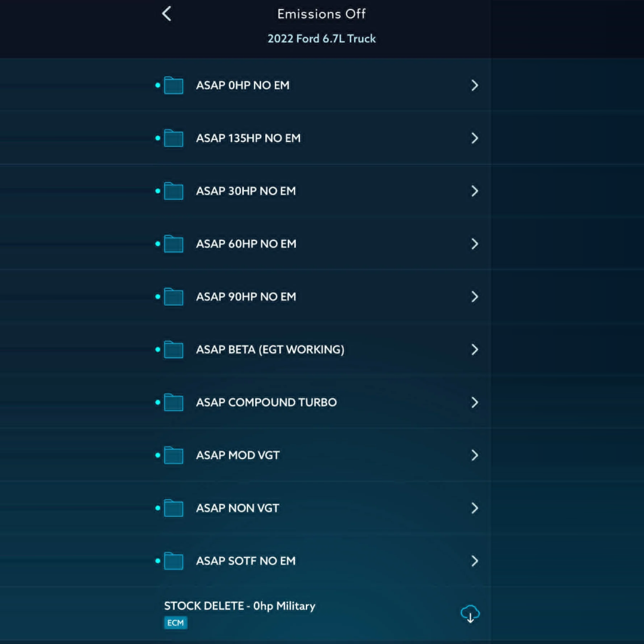Expand ASAP COMPOUND TURBO with its chevron
The height and width of the screenshot is (644, 644).
click(x=475, y=402)
